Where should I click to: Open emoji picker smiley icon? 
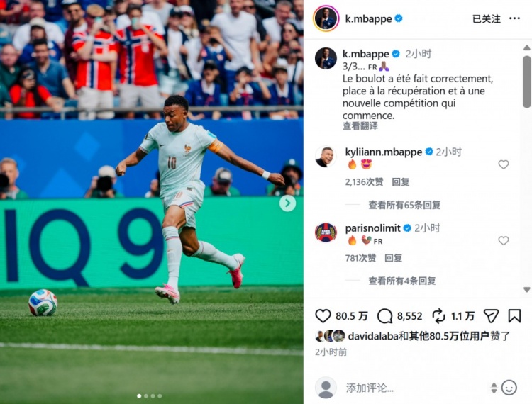point(509,388)
